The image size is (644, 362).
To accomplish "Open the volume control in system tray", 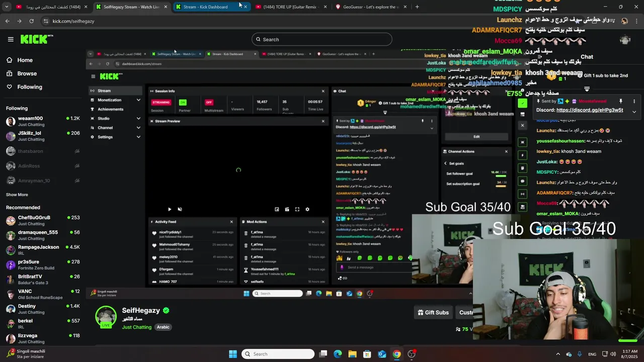I will click(x=613, y=354).
